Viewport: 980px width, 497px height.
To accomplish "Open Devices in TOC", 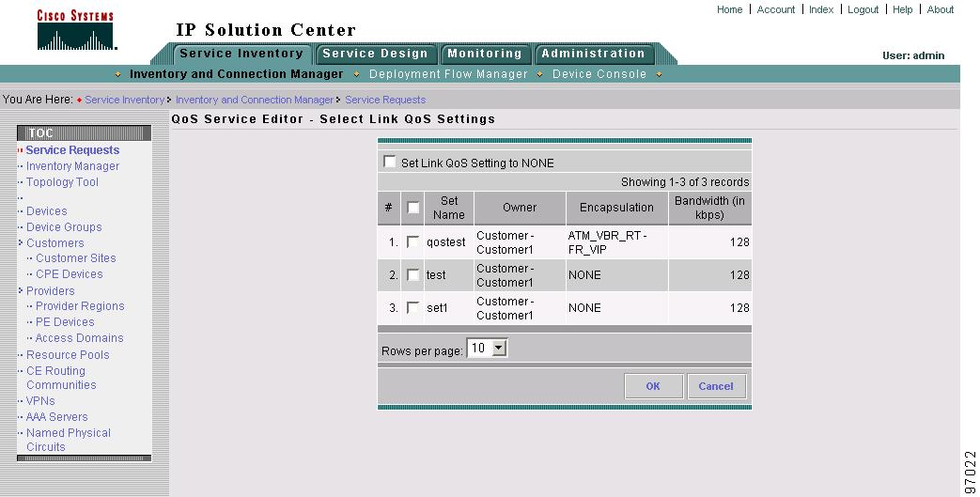I will [46, 211].
